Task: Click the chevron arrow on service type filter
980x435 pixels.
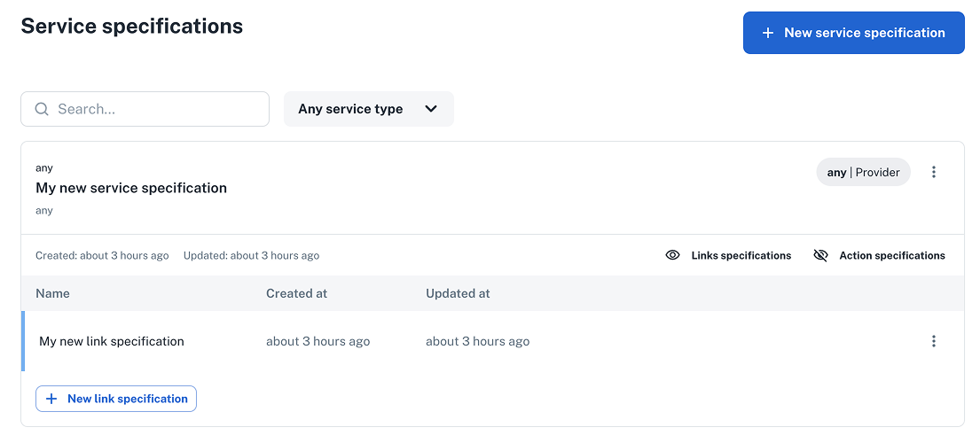Action: (431, 109)
